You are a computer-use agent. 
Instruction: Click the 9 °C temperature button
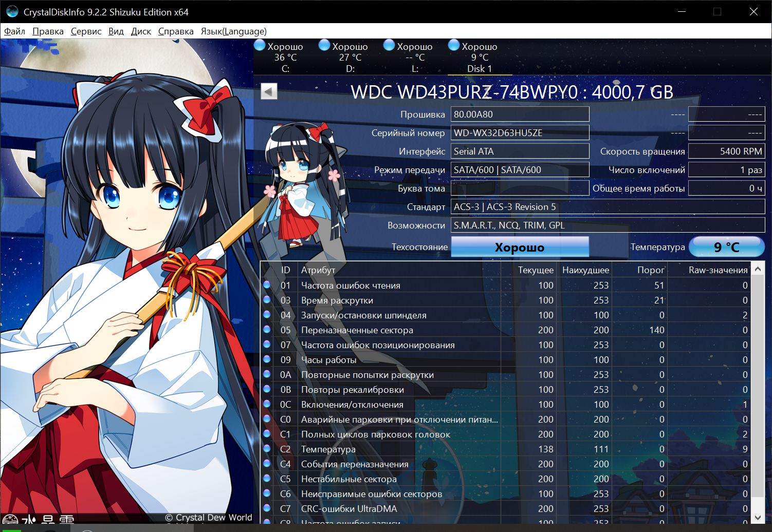[726, 247]
